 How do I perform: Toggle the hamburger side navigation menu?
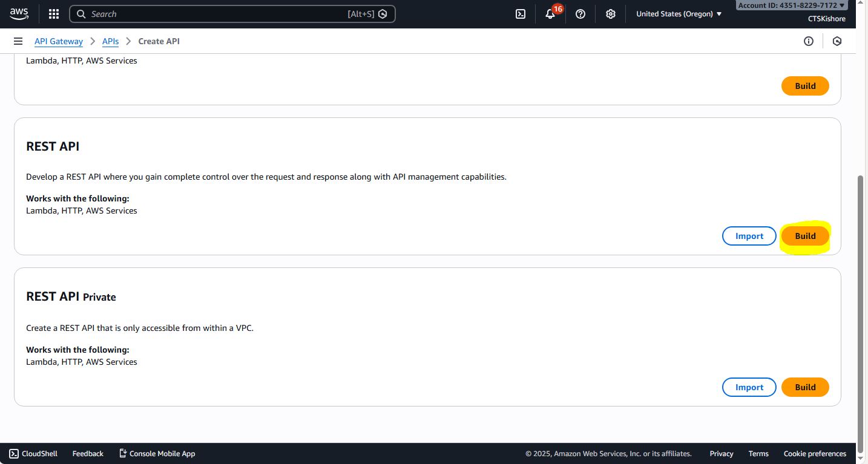(x=18, y=41)
